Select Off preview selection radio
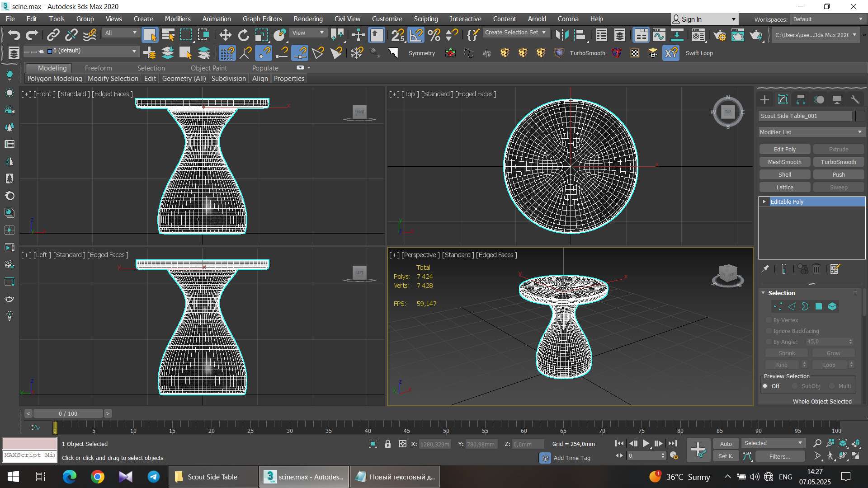The image size is (868, 488). (765, 386)
